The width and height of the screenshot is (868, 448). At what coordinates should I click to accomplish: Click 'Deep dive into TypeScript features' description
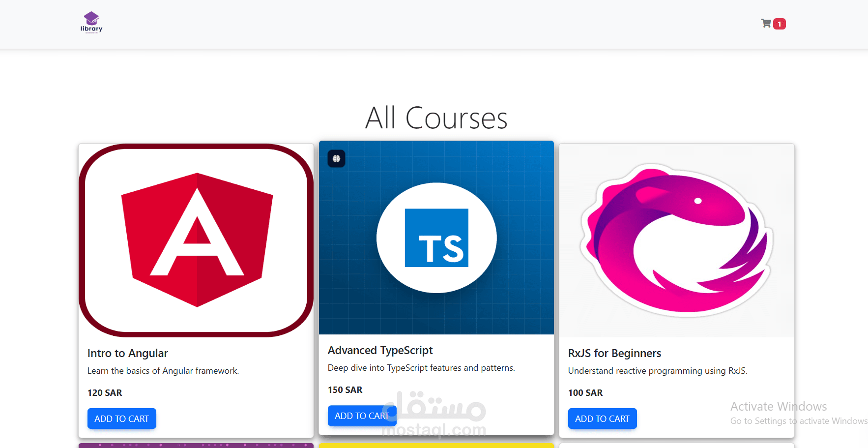[x=421, y=368]
